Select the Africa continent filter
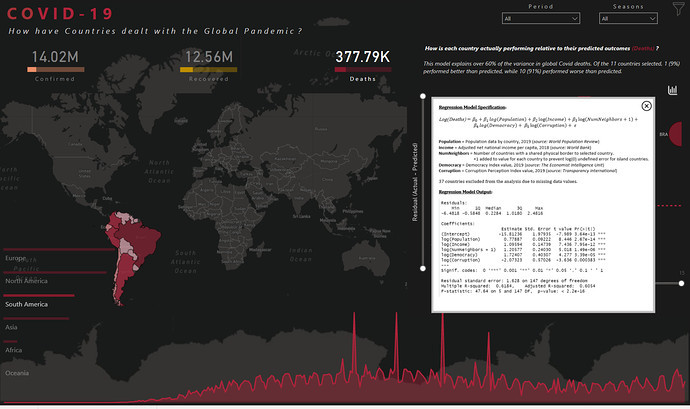This screenshot has width=690, height=409. (x=14, y=350)
